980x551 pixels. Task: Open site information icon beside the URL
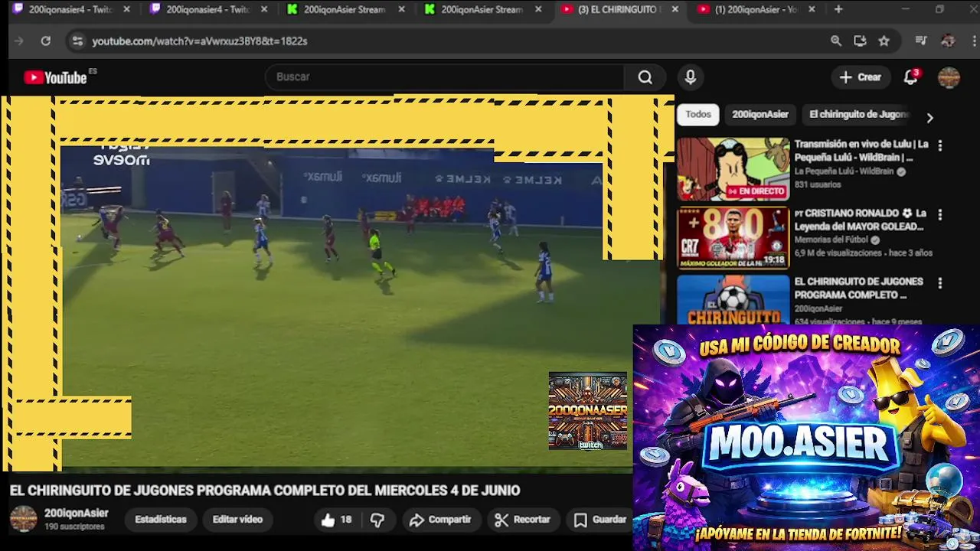[77, 41]
